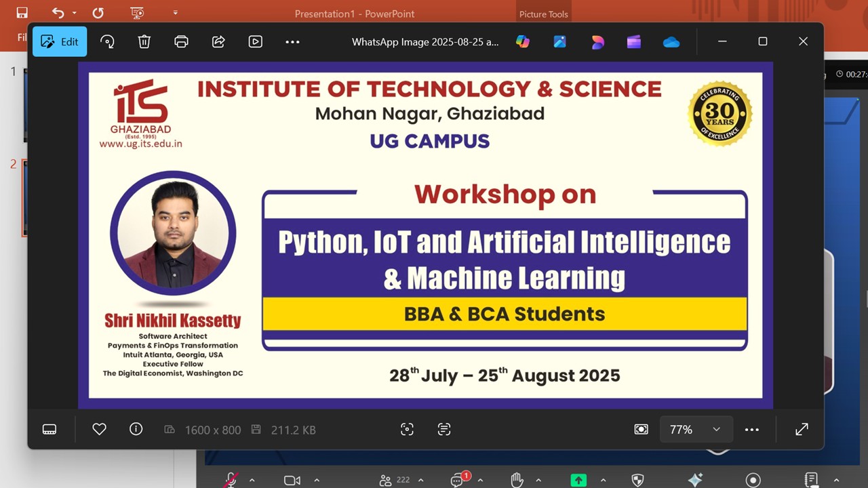
Task: Enter full screen with the expand arrows icon
Action: 802,429
